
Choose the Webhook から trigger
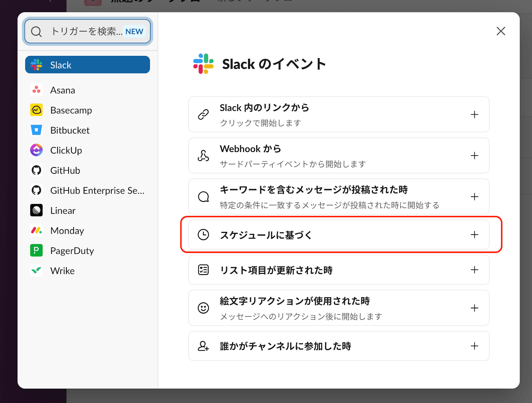(339, 155)
